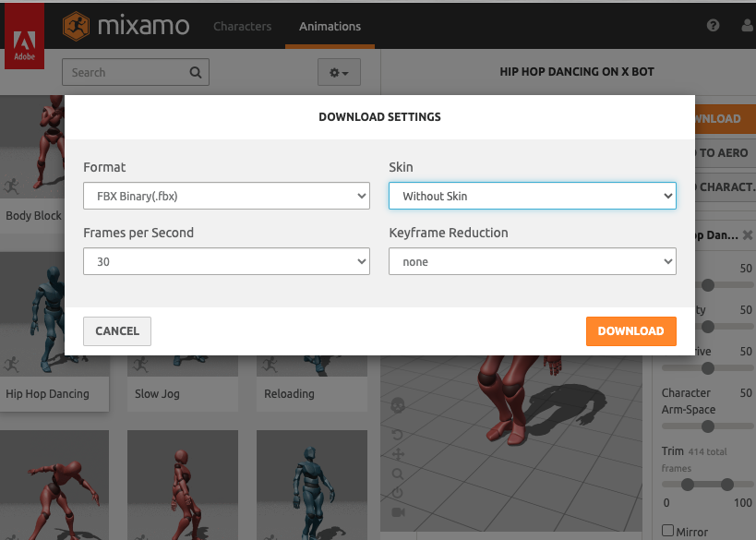Click the left Trim slider handle
The image size is (756, 540).
tap(688, 484)
